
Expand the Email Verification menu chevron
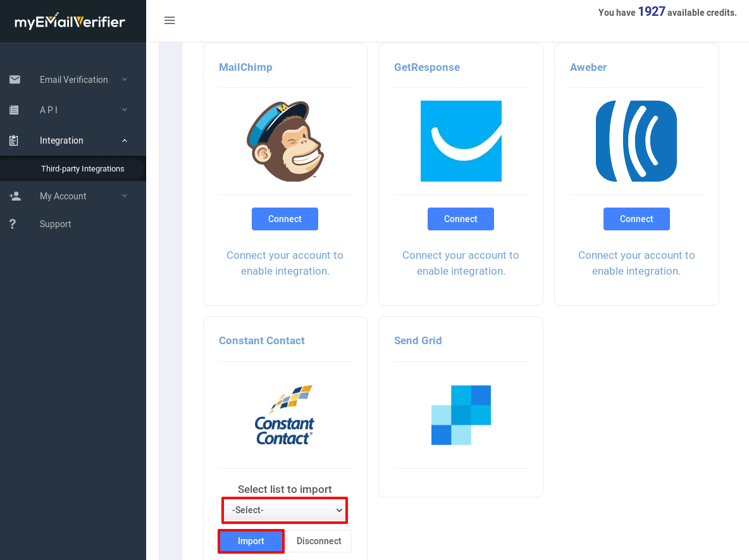click(125, 79)
